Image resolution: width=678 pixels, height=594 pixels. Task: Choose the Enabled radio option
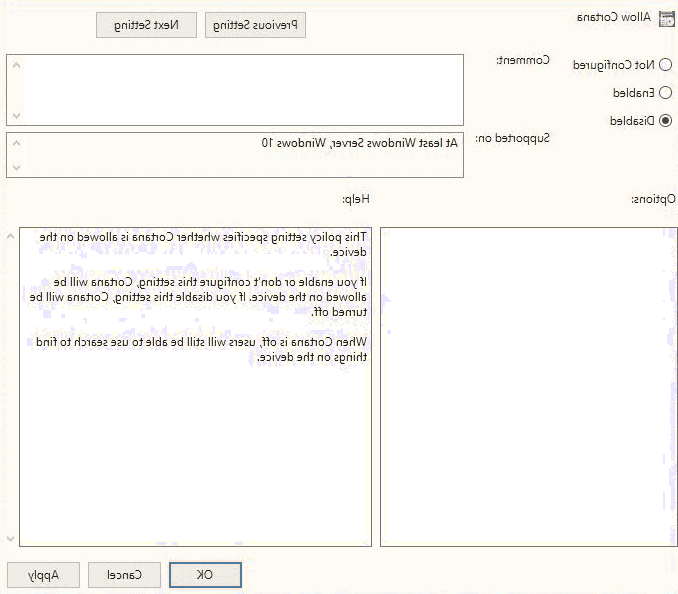pyautogui.click(x=666, y=93)
